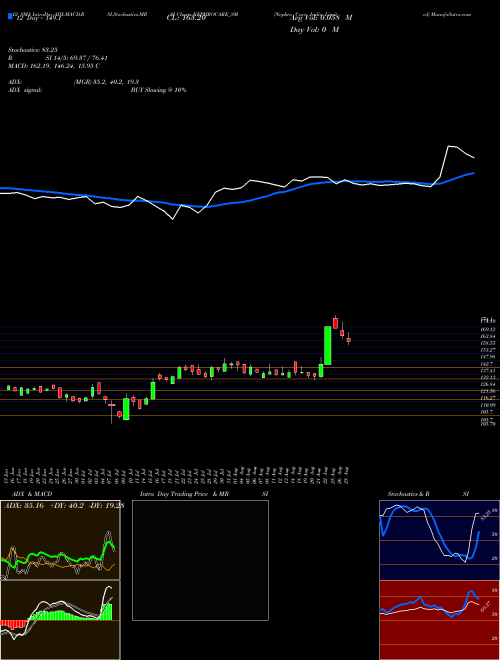
Task: Open the ADX indicator mini chart
Action: point(60,540)
